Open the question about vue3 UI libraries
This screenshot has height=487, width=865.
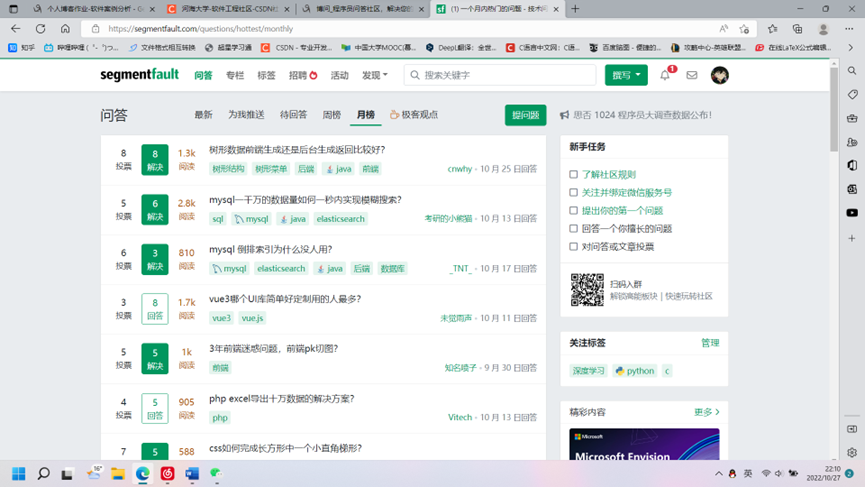(285, 299)
